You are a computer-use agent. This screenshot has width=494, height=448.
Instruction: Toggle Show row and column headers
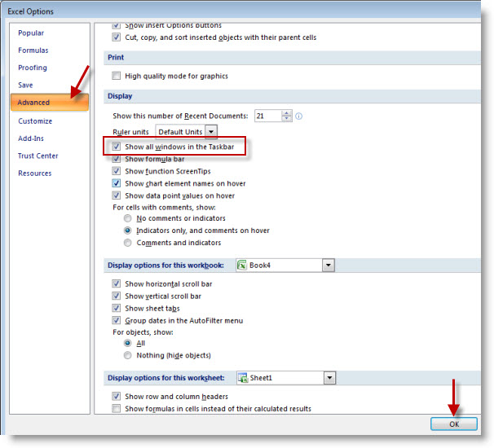[117, 396]
